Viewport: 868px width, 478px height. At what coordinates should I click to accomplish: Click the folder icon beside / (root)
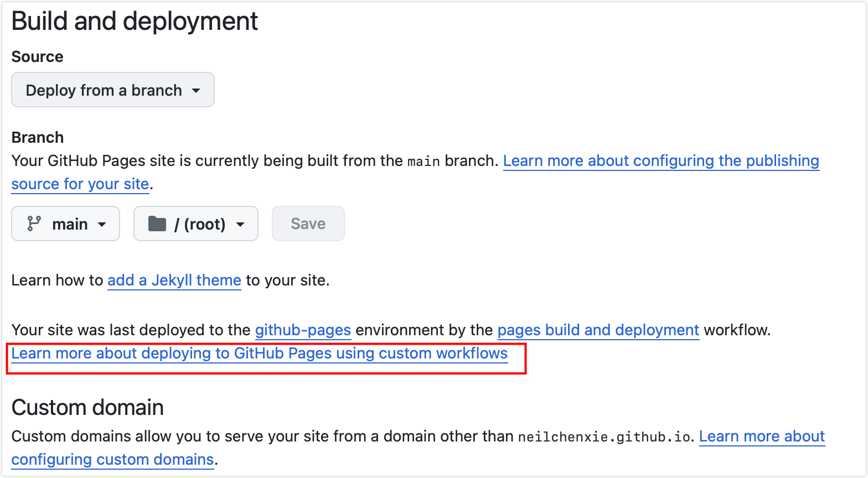157,224
